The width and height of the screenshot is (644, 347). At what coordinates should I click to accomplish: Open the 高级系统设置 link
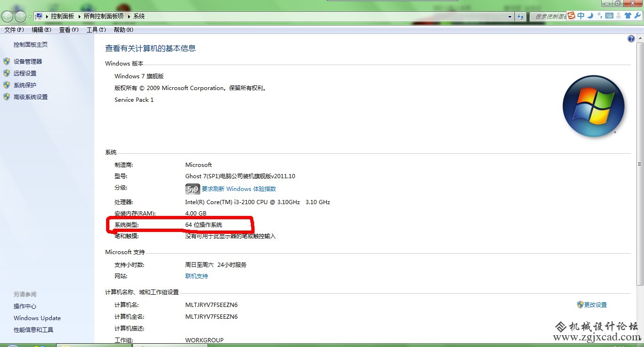coord(31,97)
